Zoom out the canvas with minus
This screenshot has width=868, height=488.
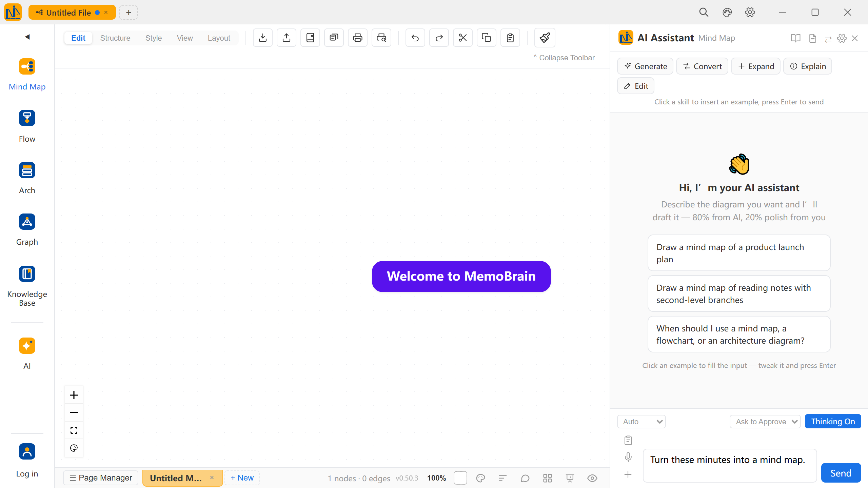coord(74,412)
